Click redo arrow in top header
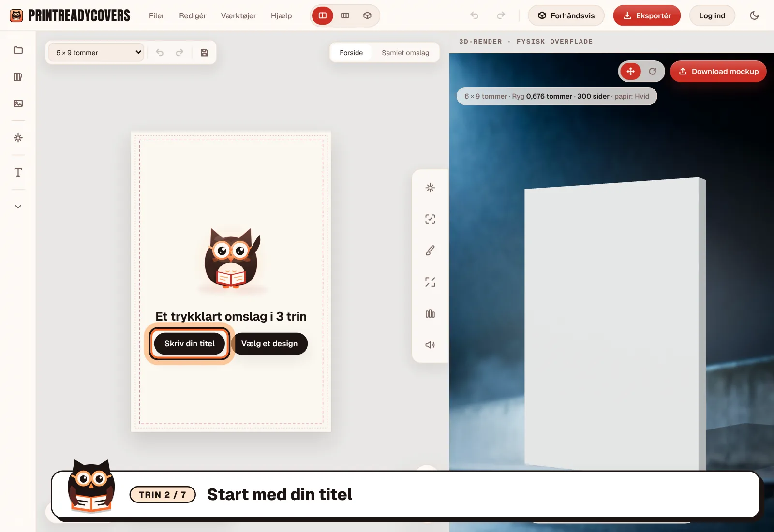The width and height of the screenshot is (774, 532). click(501, 15)
